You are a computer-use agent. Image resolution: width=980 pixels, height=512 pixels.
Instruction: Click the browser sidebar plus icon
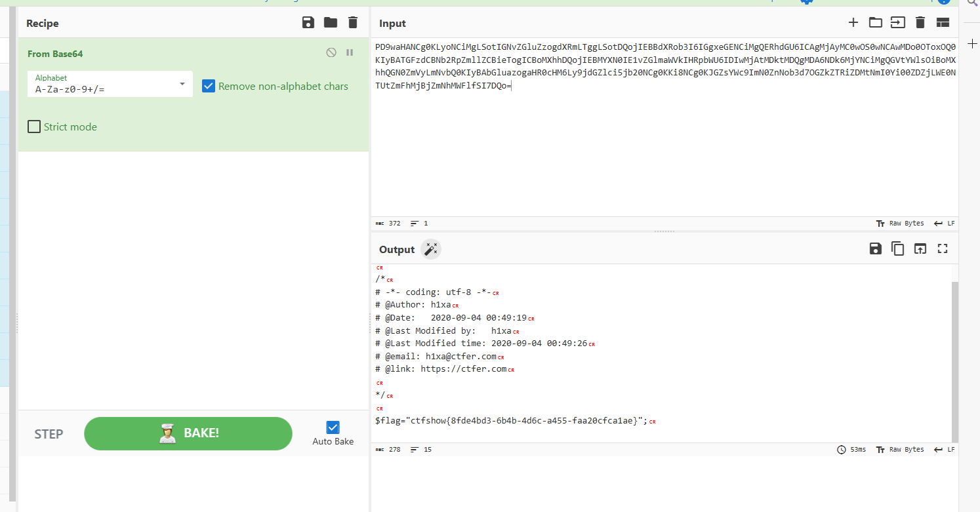973,43
